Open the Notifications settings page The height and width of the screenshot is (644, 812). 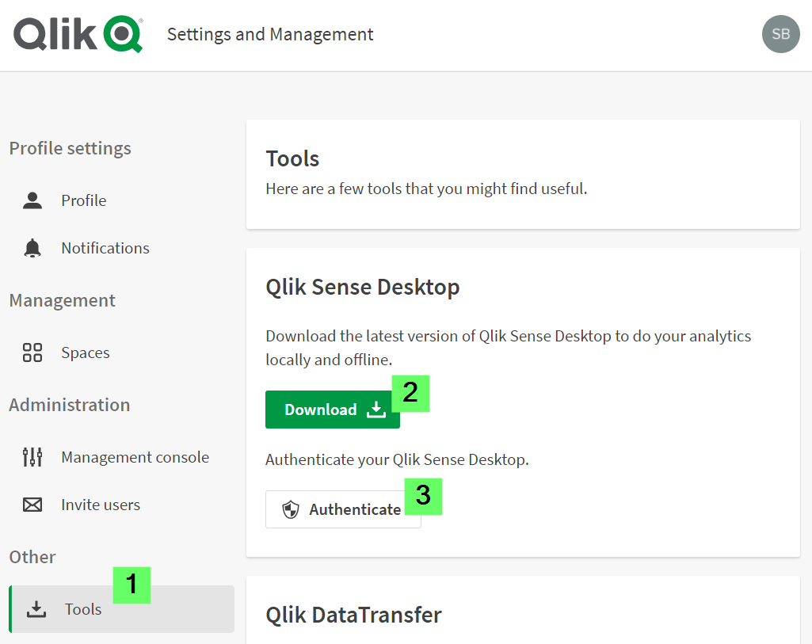point(105,248)
